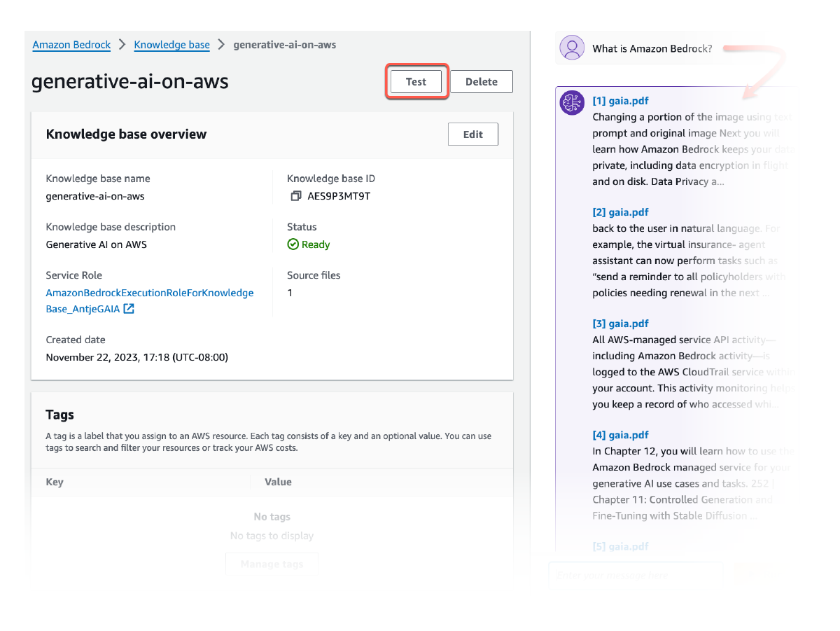Screen dimensions: 840x631
Task: Click the chevron after Knowledge base breadcrumb
Action: tap(221, 45)
